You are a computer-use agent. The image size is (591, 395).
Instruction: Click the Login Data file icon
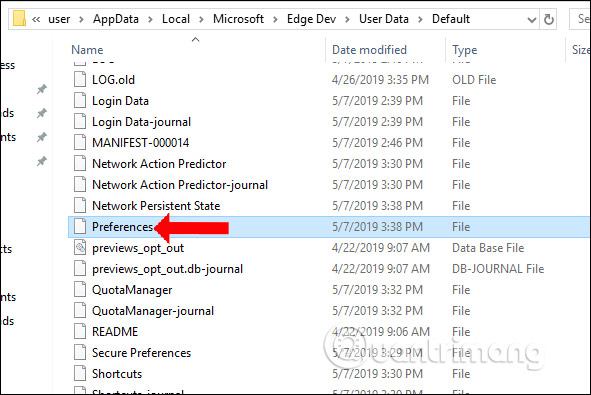[x=80, y=101]
